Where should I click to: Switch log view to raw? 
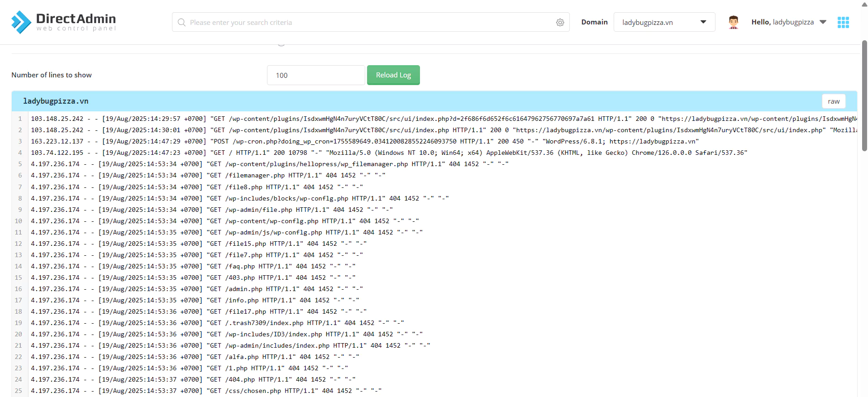point(834,101)
